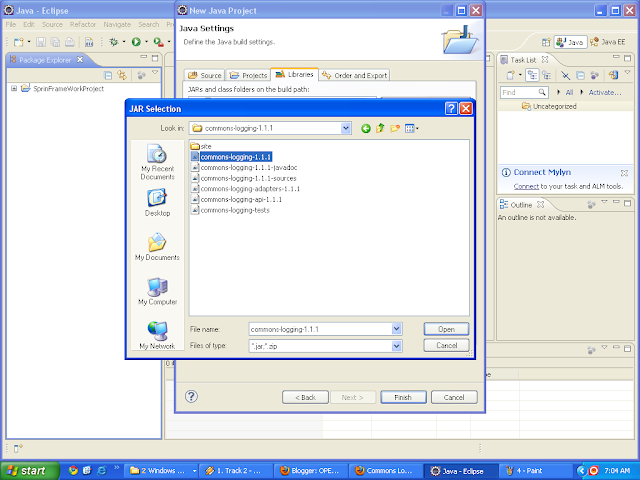Screen dimensions: 640x480
Task: Open My Computer in places bar
Action: point(158,291)
